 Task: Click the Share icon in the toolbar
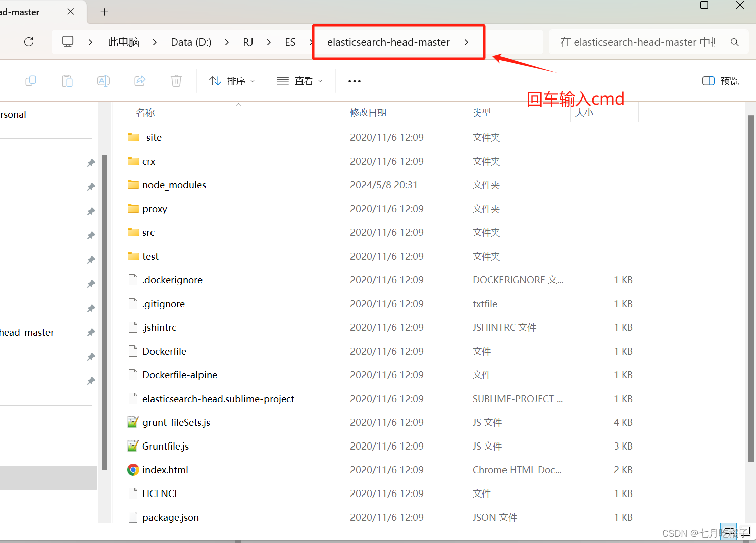click(x=140, y=81)
